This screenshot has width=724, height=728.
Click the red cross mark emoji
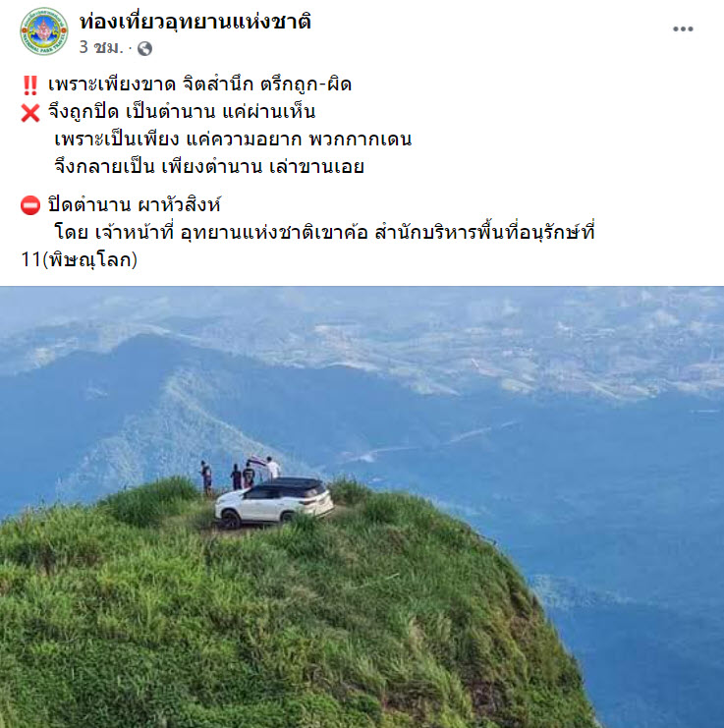(30, 113)
